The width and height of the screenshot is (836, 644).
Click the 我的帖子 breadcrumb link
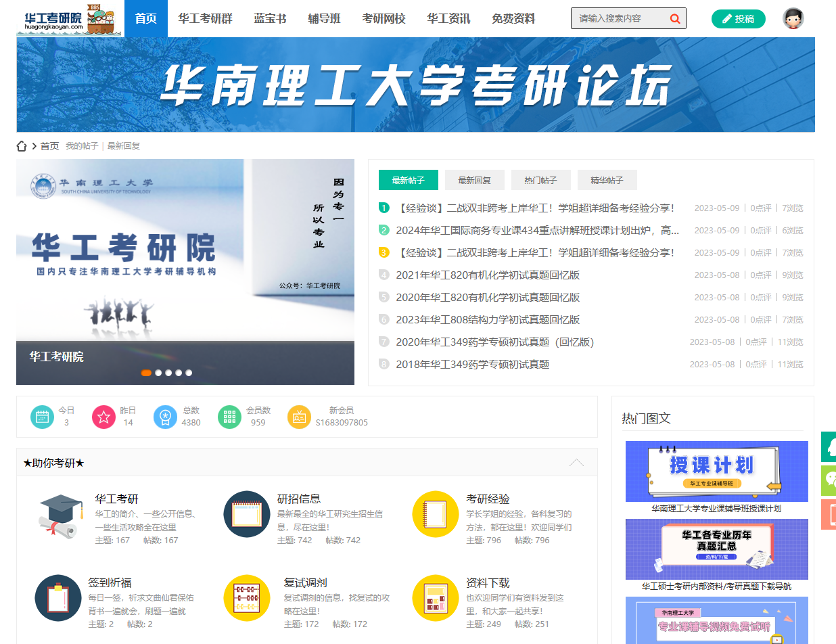tap(82, 146)
